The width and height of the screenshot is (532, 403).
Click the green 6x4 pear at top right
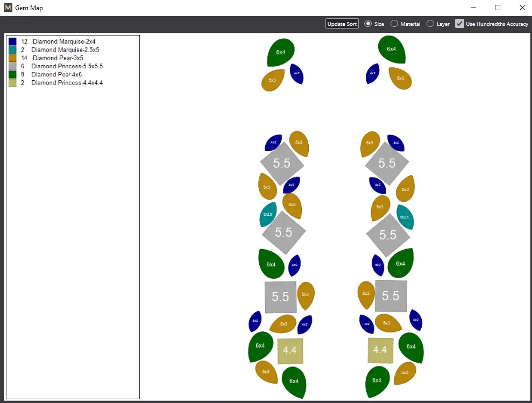click(392, 49)
